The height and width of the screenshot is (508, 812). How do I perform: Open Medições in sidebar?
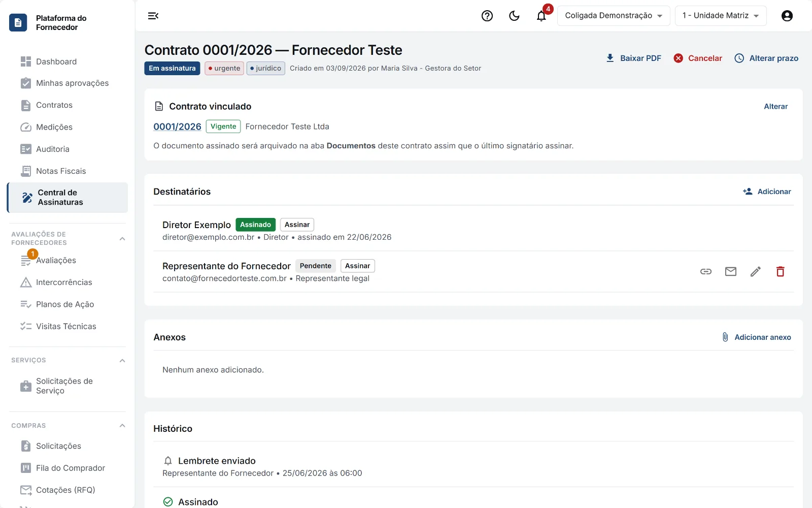click(67, 127)
